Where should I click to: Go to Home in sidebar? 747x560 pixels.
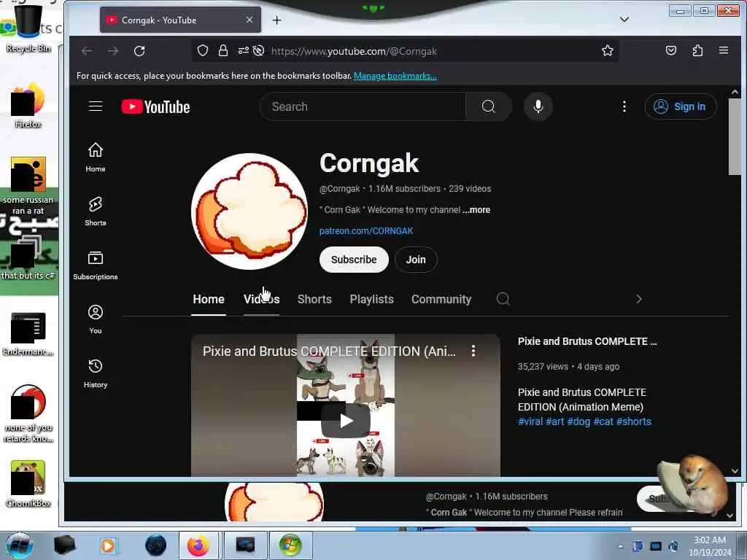(96, 157)
